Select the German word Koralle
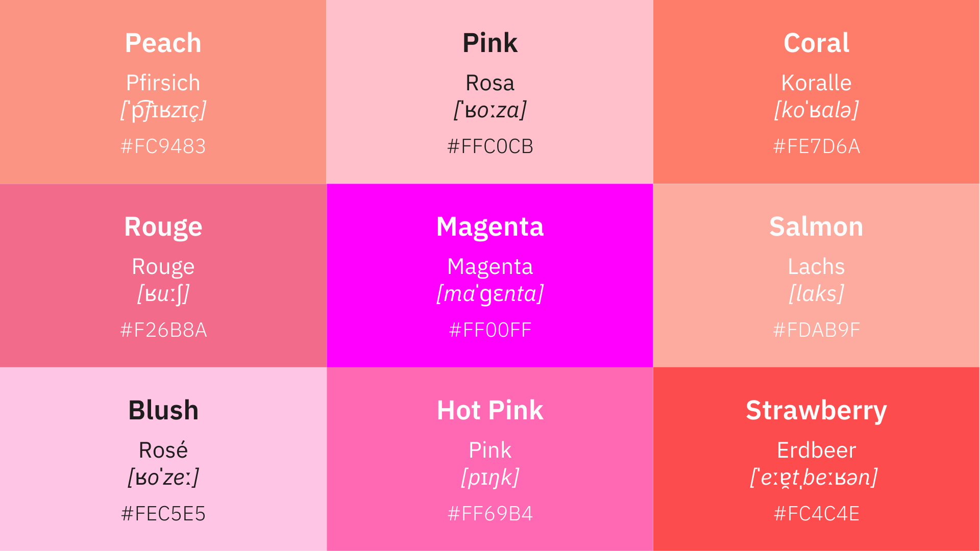The width and height of the screenshot is (980, 551). click(817, 83)
